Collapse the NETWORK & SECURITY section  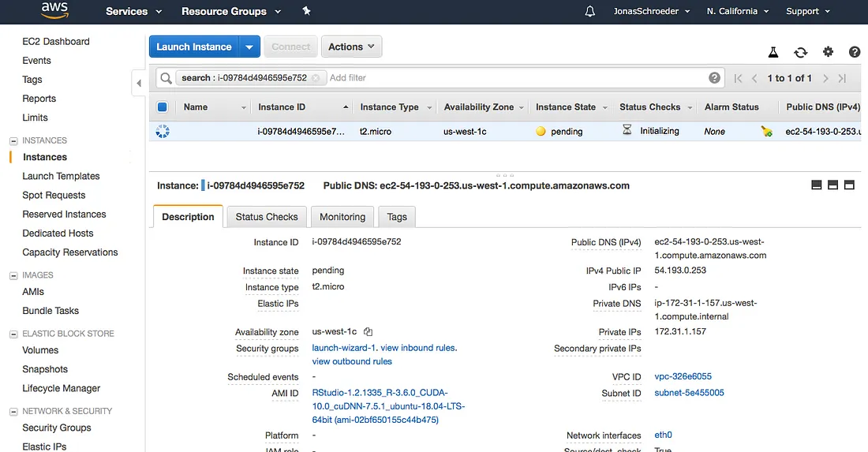(x=13, y=412)
